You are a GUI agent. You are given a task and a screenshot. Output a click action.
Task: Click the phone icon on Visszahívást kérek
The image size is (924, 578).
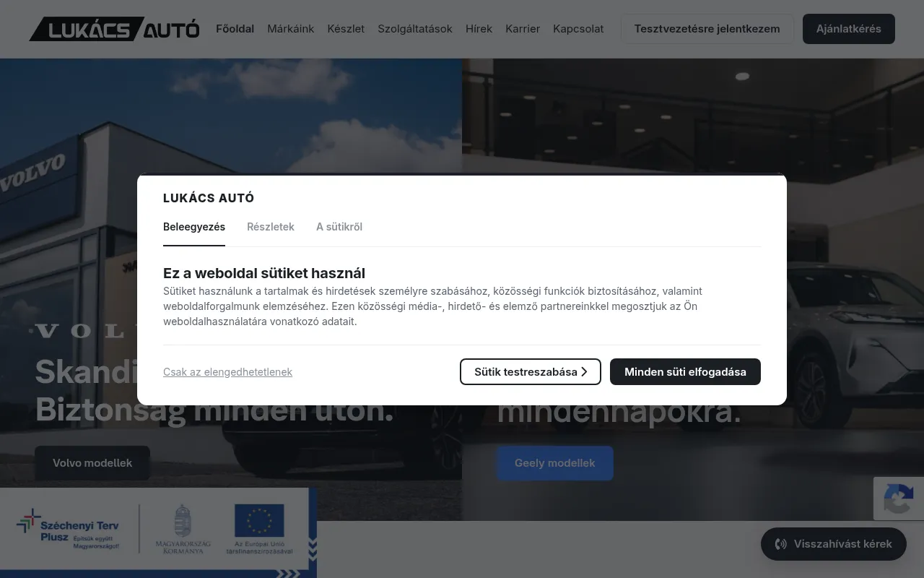[x=781, y=544]
